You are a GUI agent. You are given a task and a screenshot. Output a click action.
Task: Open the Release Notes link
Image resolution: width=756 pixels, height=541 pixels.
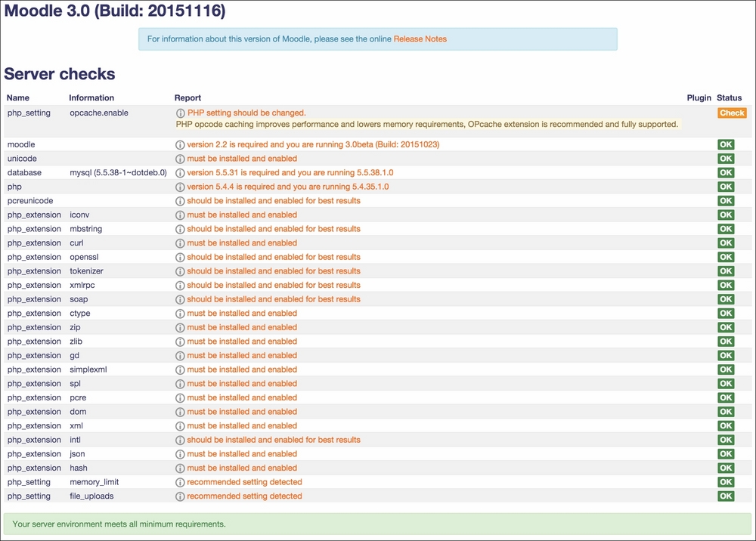point(420,39)
